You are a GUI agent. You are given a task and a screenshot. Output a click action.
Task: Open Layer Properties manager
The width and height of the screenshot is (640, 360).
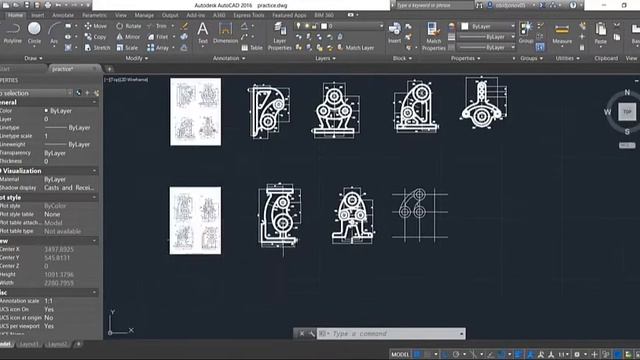tap(280, 37)
